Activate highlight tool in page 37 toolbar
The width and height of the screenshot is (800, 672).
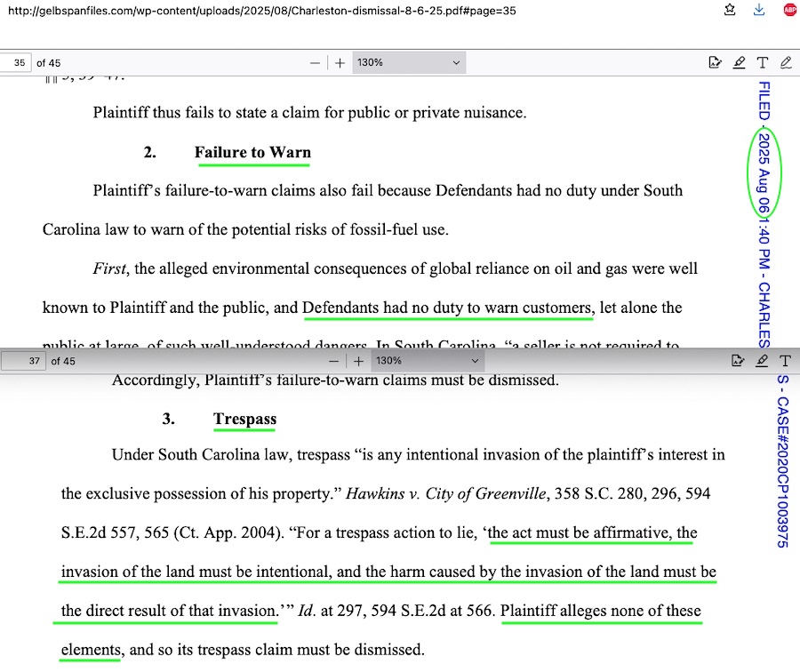coord(762,361)
